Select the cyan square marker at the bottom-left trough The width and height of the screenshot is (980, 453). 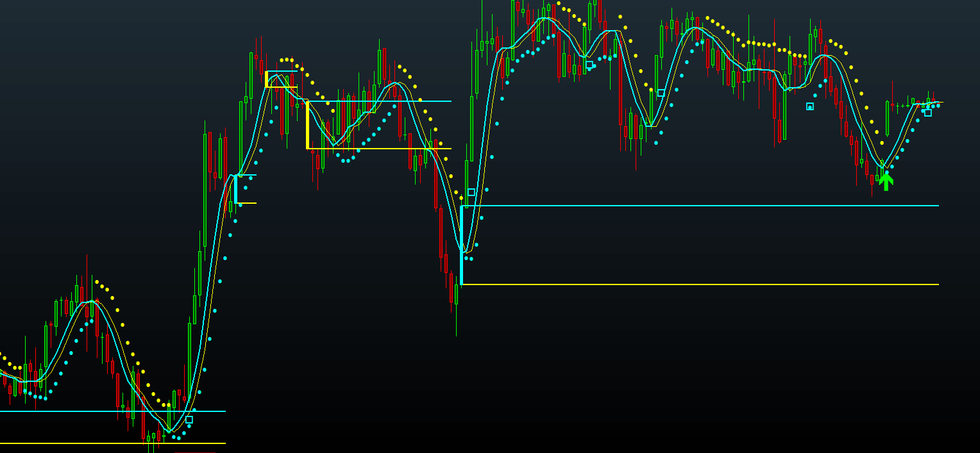[x=189, y=420]
